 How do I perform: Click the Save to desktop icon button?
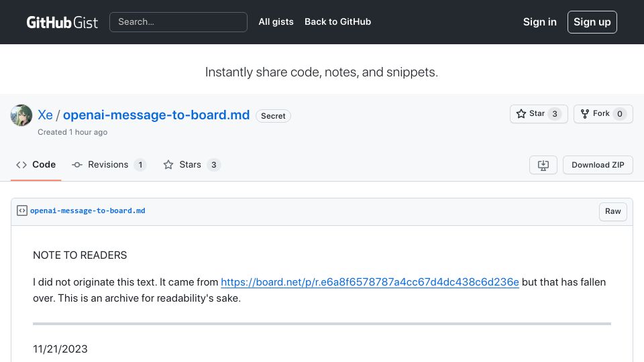pyautogui.click(x=543, y=165)
